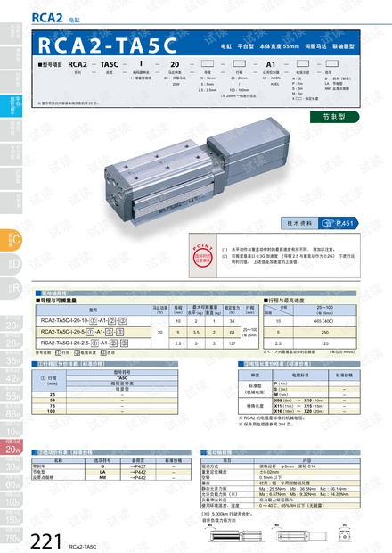
Task: Open the 联轴器 C side tab
Action: pos(11,240)
